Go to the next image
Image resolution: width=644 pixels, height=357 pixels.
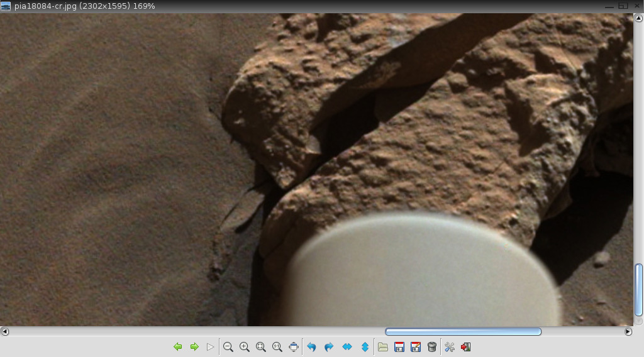[194, 347]
